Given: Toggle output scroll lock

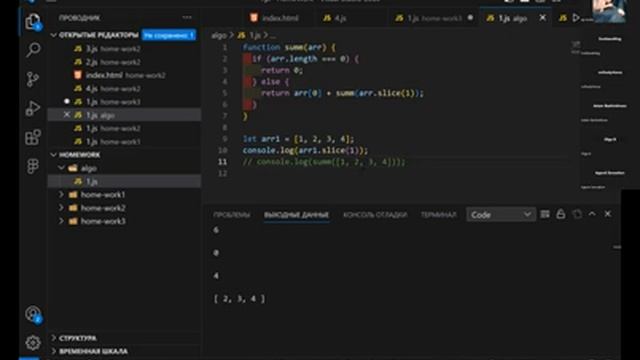Looking at the screenshot, I should (x=561, y=214).
